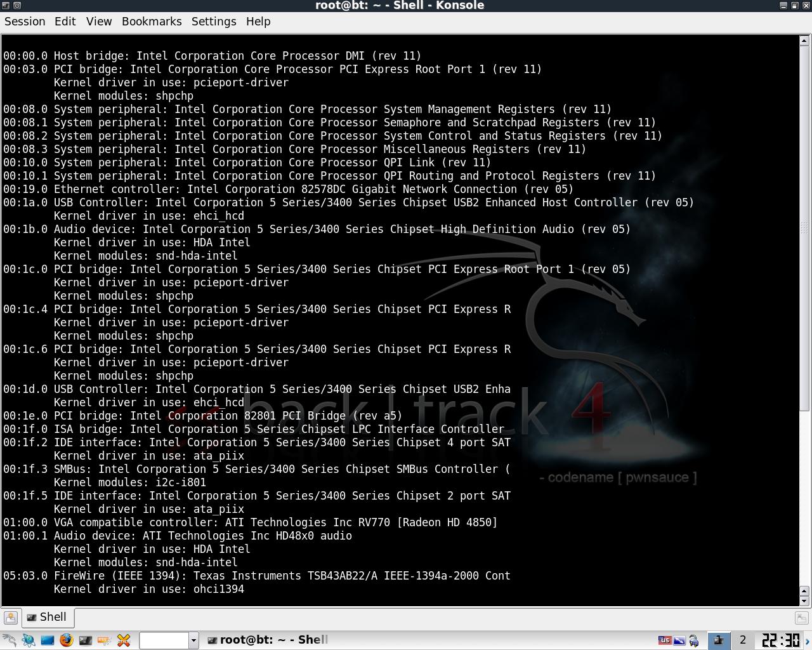Viewport: 812px width, 650px height.
Task: Click the text 'ehci_hcd' under 00:1a.0
Action: (x=219, y=216)
